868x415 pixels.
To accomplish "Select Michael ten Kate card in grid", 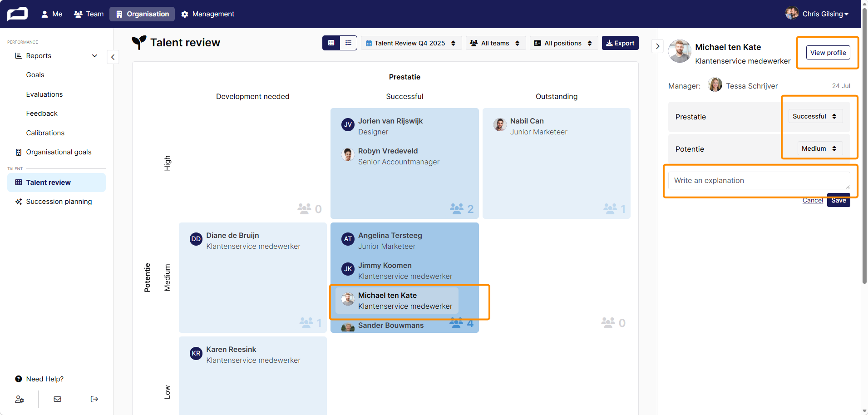I will click(397, 301).
